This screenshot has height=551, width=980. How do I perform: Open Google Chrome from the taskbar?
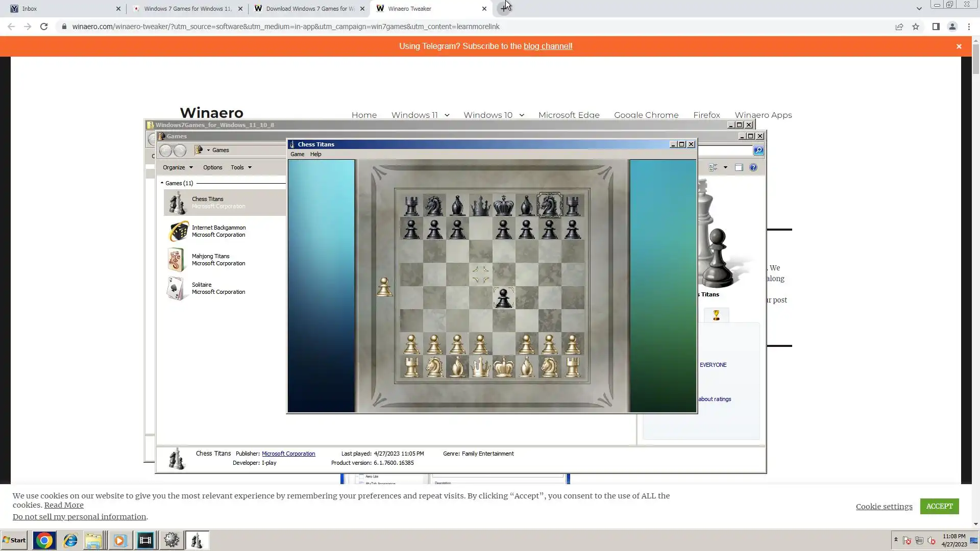click(x=44, y=540)
